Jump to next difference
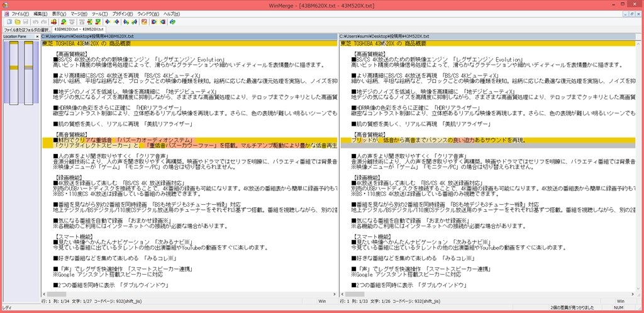Image resolution: width=644 pixels, height=313 pixels. tap(64, 22)
